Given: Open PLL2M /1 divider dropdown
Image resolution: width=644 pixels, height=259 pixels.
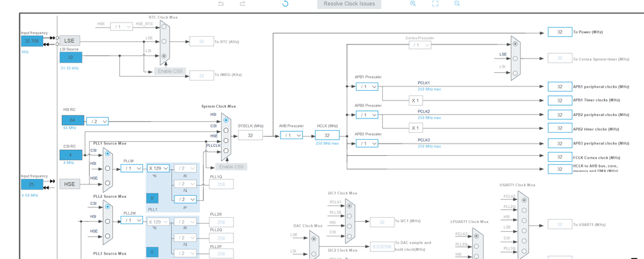Looking at the screenshot, I should (132, 220).
